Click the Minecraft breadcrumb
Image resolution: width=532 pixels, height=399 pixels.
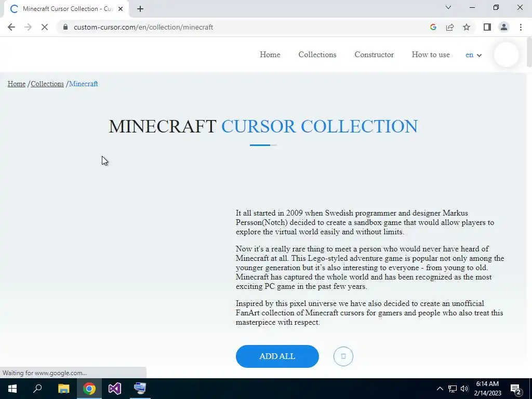pyautogui.click(x=84, y=84)
